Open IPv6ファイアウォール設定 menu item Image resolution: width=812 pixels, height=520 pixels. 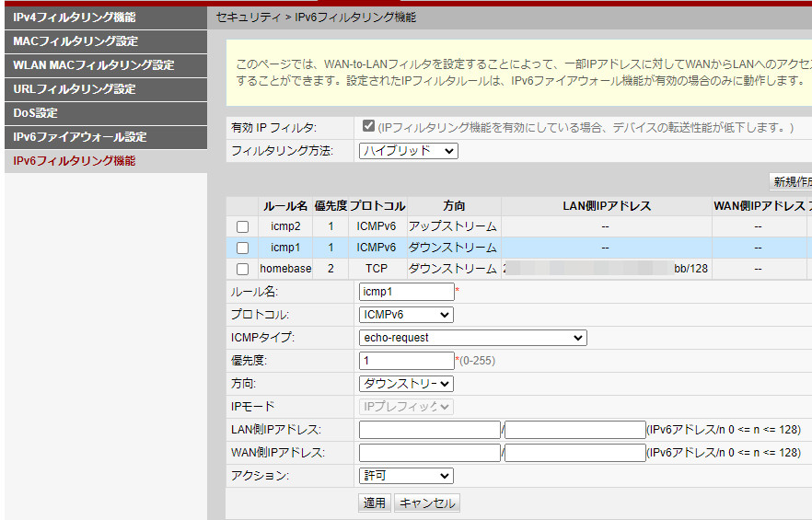click(x=106, y=137)
